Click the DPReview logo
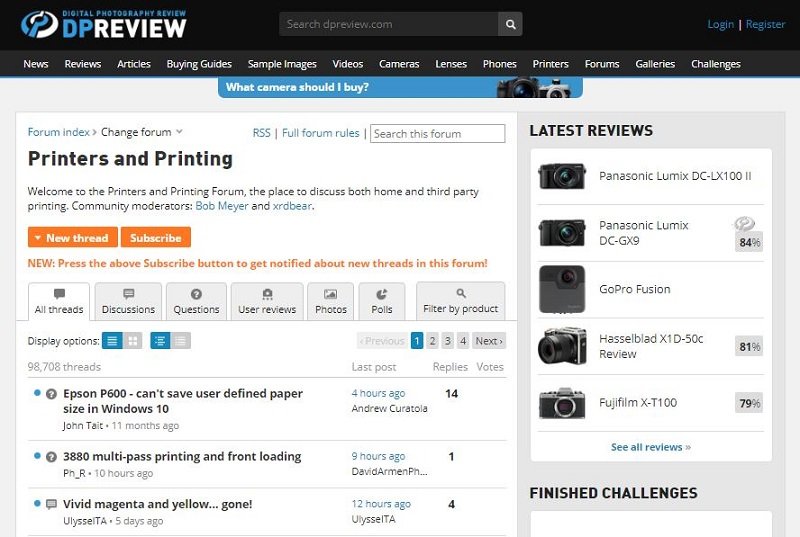The image size is (800, 537). [x=104, y=24]
